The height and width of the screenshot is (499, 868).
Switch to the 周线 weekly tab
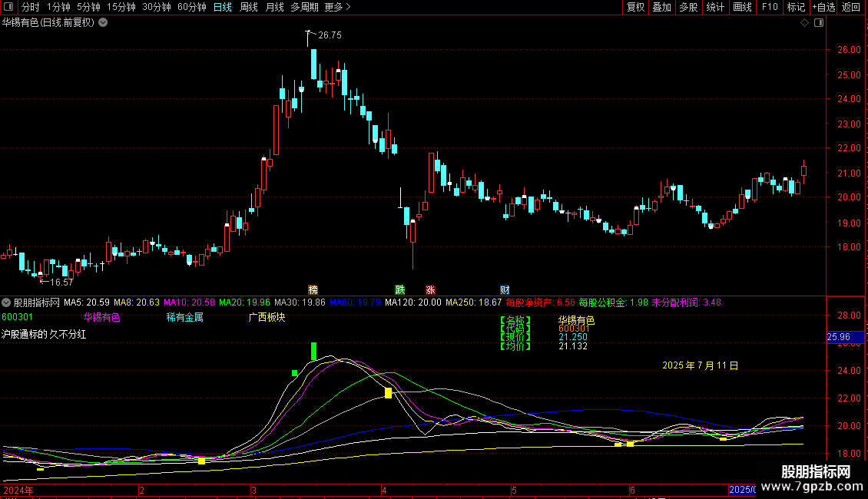[249, 8]
